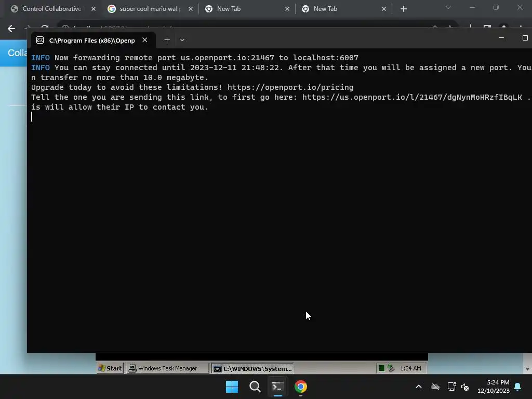Open the Windows 11 Start menu
Viewport: 532px width, 399px height.
[232, 387]
